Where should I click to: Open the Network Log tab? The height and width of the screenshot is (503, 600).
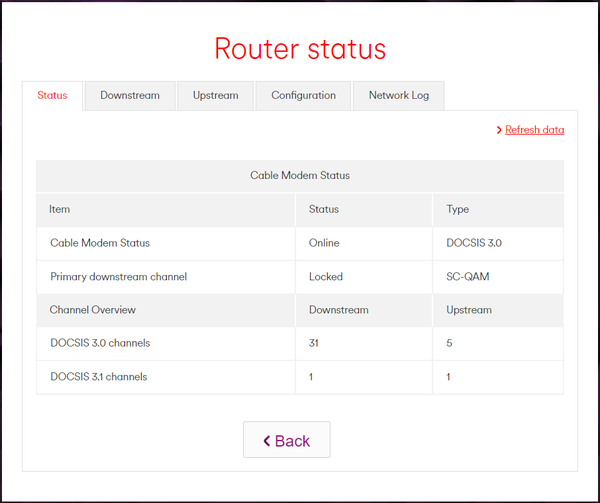(x=398, y=96)
